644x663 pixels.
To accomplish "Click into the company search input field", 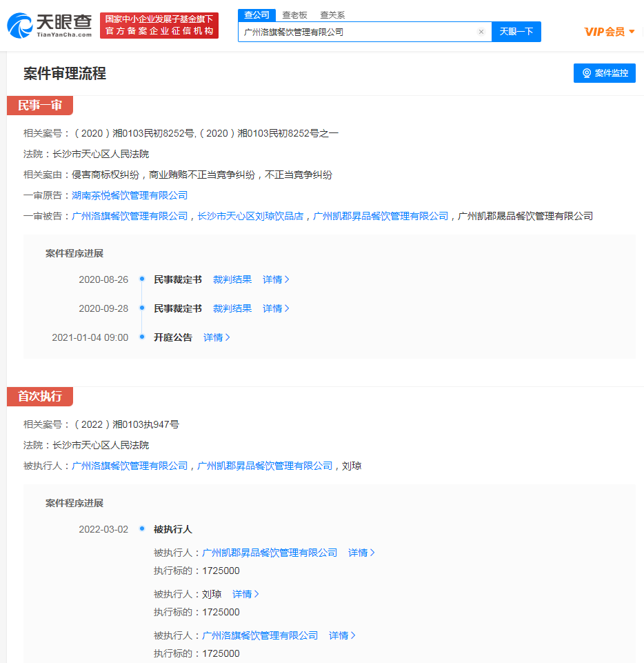I will (x=357, y=32).
